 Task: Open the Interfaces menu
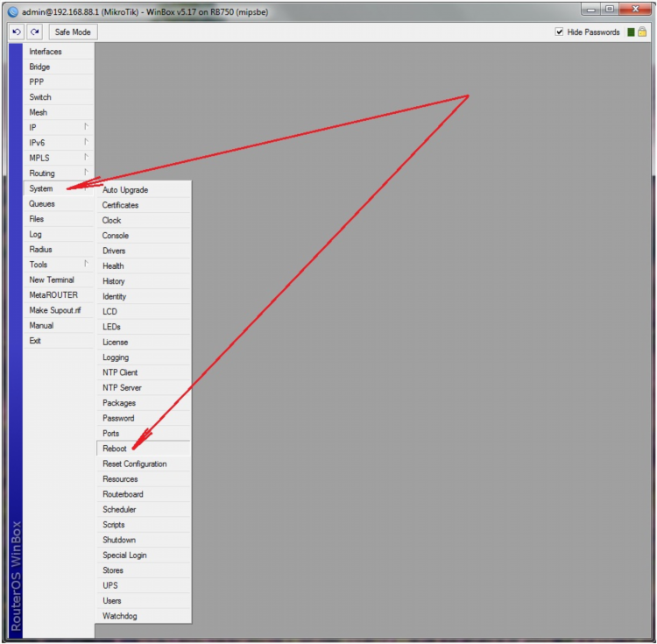58,52
